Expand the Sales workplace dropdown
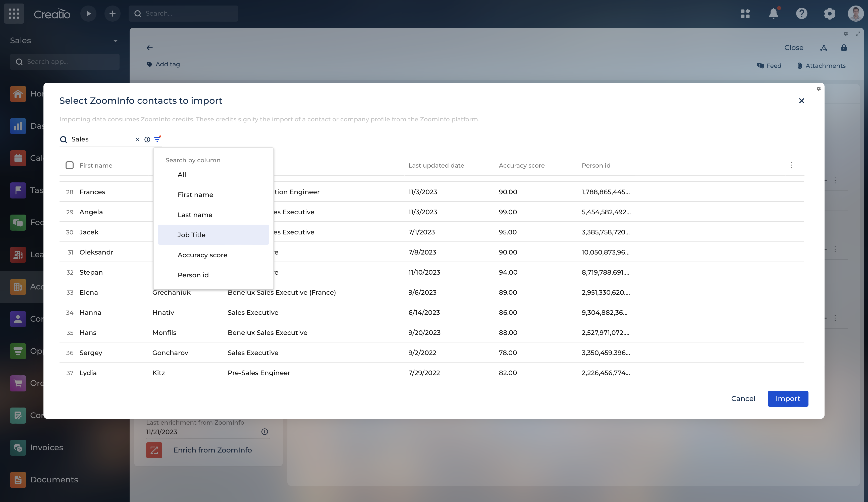This screenshot has height=502, width=868. point(115,41)
